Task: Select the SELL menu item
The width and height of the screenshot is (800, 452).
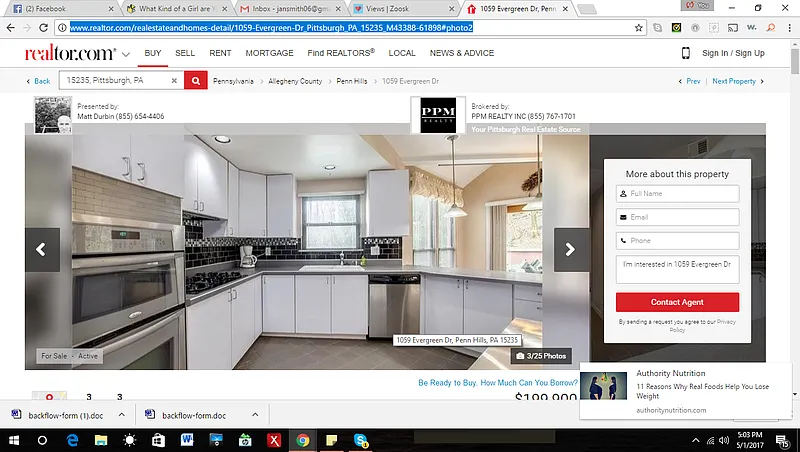Action: (185, 53)
